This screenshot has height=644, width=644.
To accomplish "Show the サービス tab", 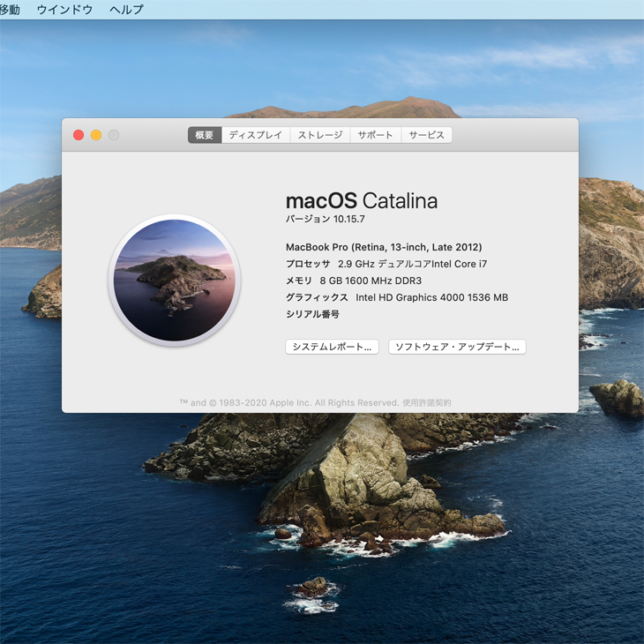I will pyautogui.click(x=427, y=135).
